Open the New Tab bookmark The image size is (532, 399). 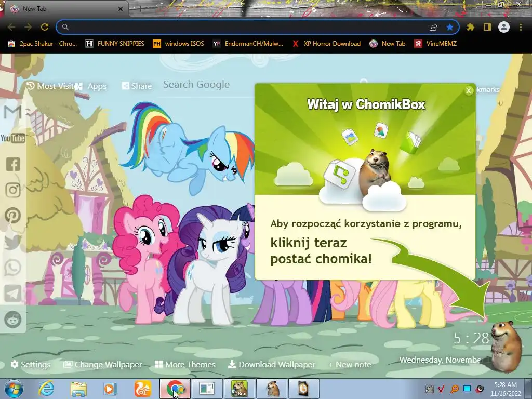click(388, 44)
